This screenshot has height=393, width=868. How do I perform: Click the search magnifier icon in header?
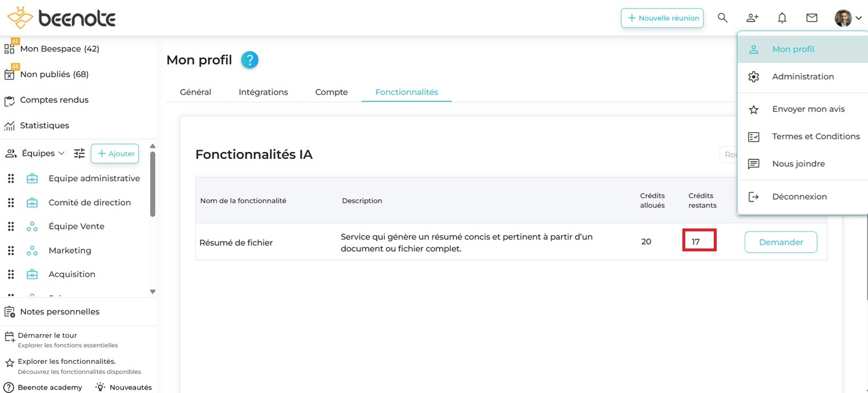pyautogui.click(x=722, y=18)
